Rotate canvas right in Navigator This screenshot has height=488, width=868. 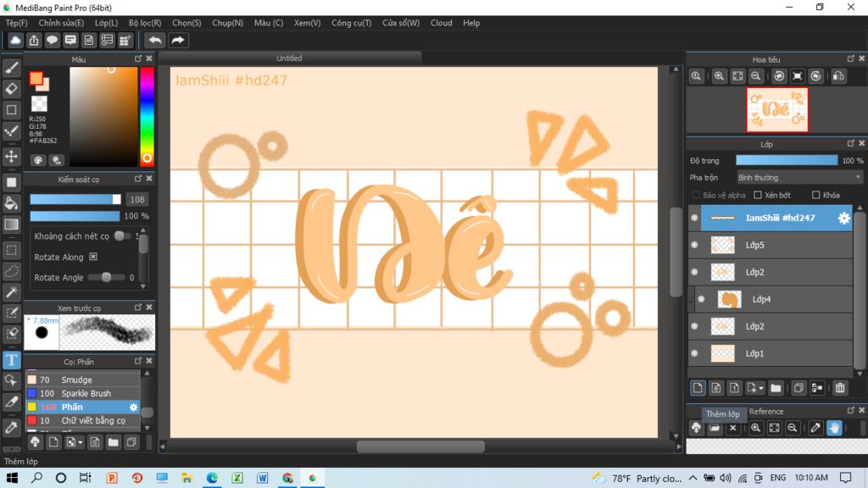tap(816, 76)
